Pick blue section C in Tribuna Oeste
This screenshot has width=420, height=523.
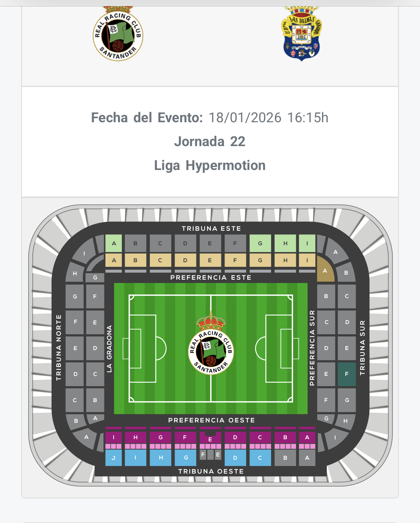coord(260,458)
